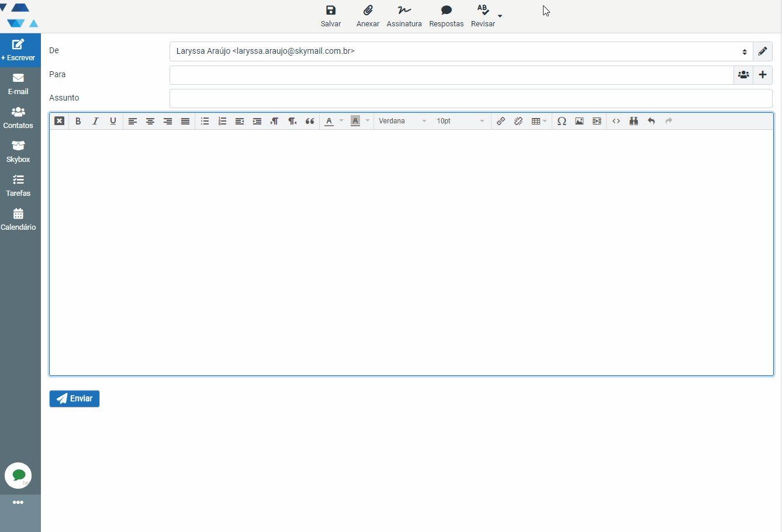Viewport: 782px width, 532px height.
Task: Insert special character with Omega icon
Action: pos(562,121)
